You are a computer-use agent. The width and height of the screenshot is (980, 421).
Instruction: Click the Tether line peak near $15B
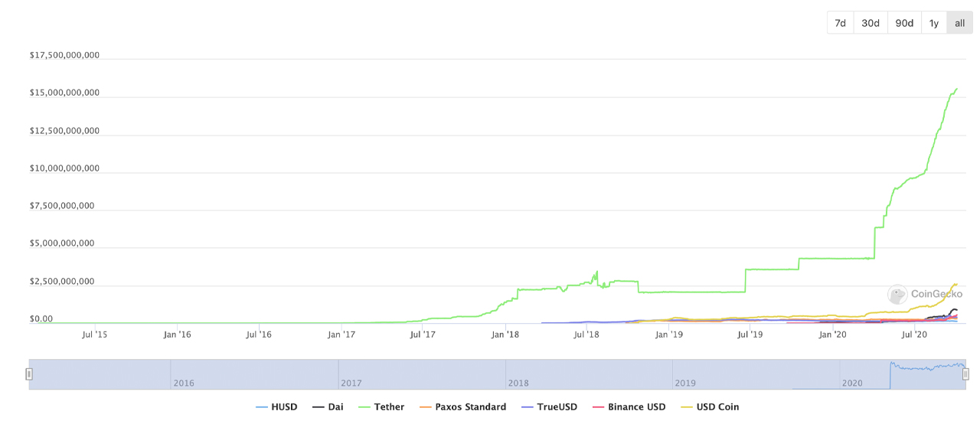click(955, 90)
